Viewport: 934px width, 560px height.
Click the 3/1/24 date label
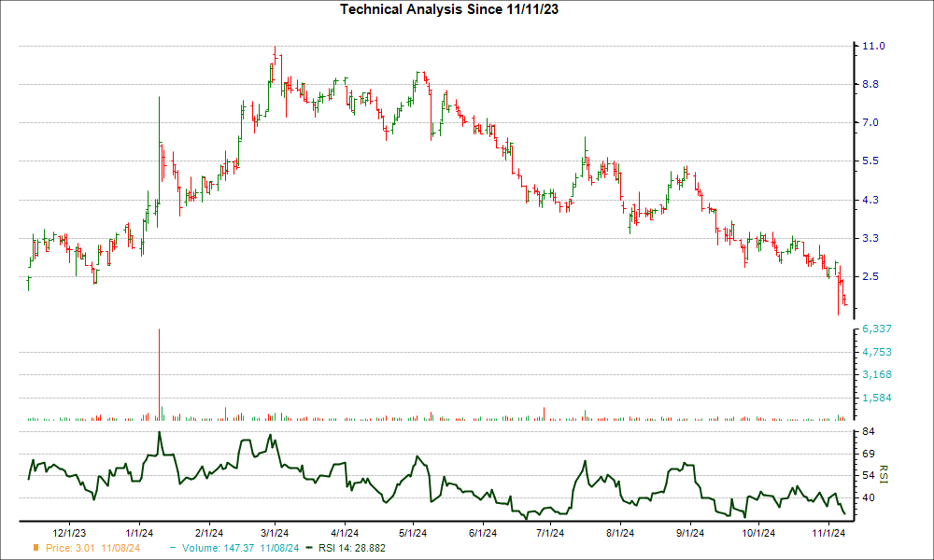(x=275, y=533)
